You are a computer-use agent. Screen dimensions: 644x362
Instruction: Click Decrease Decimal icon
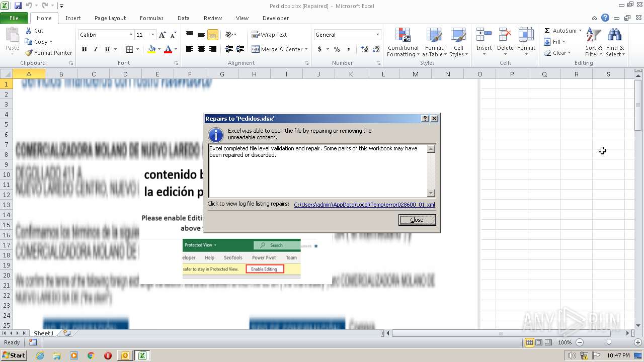point(376,49)
